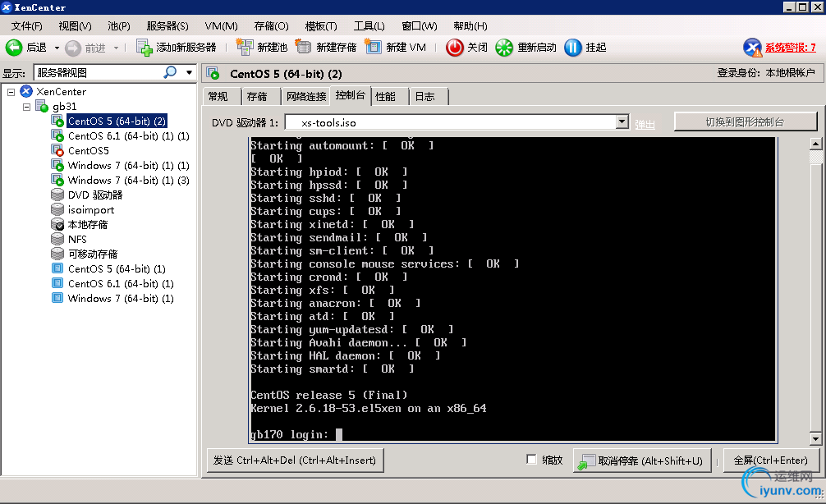Open the 视图(V) menu
This screenshot has height=504, width=826.
[75, 25]
